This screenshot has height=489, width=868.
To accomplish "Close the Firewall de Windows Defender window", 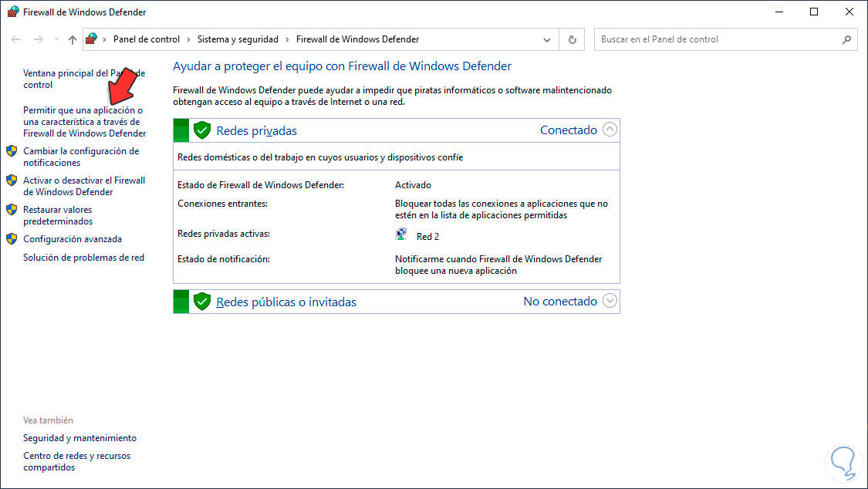I will pos(849,12).
